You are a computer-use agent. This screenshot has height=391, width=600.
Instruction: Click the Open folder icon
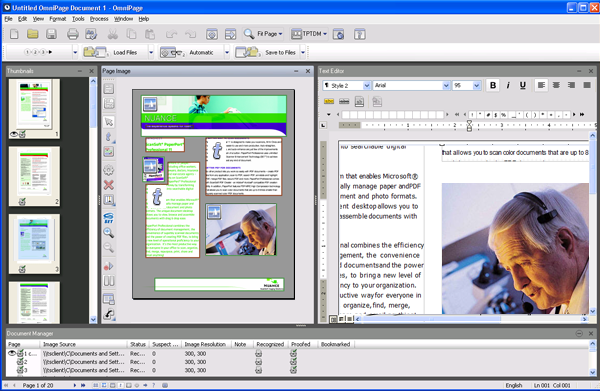(x=33, y=34)
